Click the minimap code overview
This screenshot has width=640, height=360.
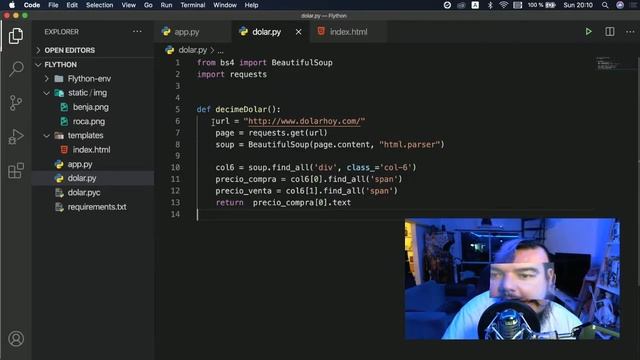(609, 64)
